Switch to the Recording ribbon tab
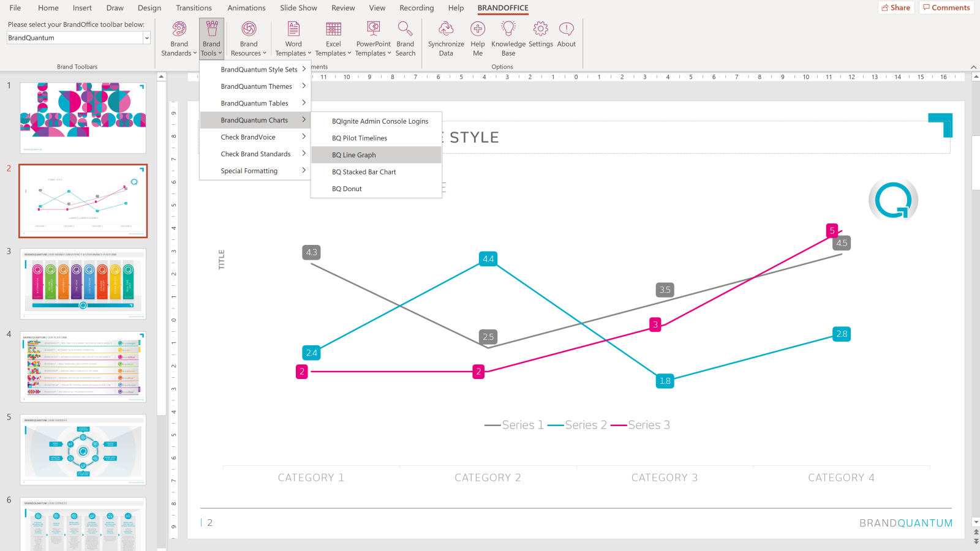Image resolution: width=980 pixels, height=551 pixels. (x=417, y=8)
